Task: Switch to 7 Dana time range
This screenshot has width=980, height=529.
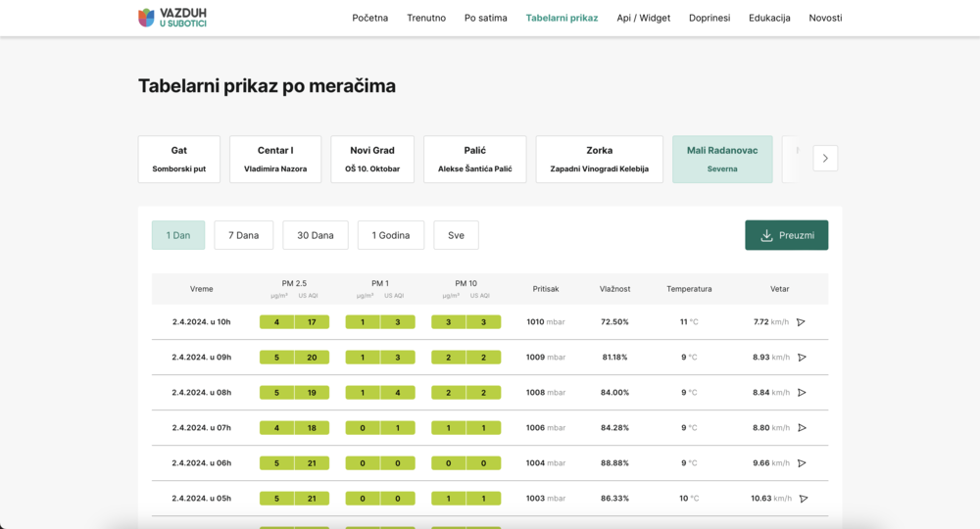Action: 243,235
